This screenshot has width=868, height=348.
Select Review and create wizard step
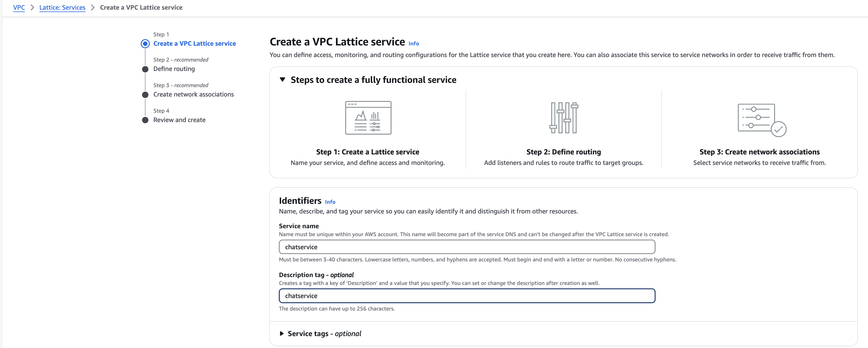[179, 120]
